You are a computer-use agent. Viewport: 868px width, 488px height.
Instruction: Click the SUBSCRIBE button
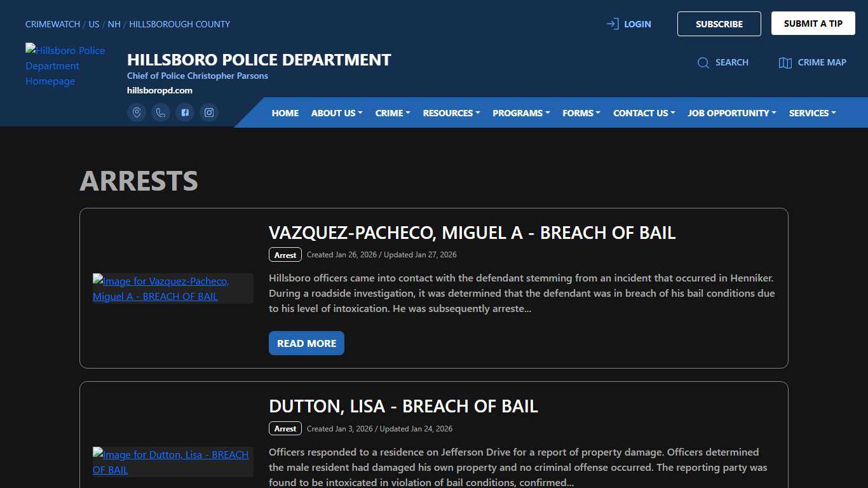pos(719,24)
